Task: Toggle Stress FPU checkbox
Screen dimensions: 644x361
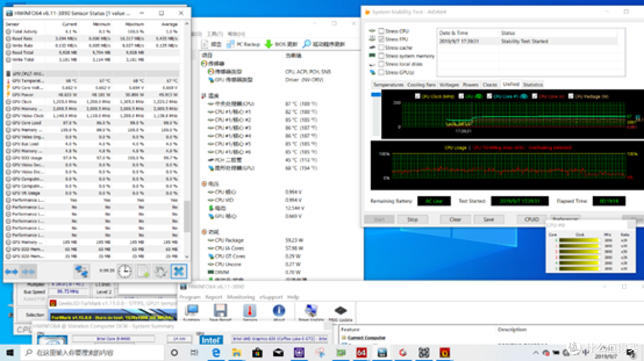Action: (x=381, y=39)
